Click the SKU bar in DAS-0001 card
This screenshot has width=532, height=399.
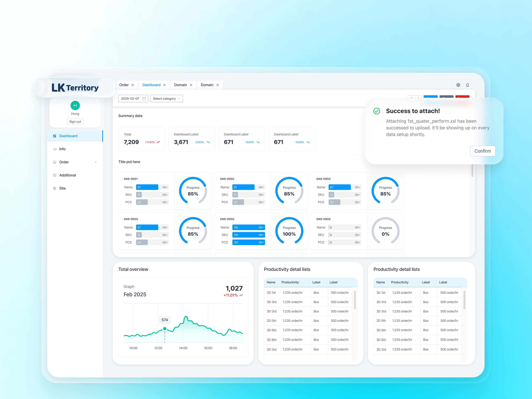152,195
